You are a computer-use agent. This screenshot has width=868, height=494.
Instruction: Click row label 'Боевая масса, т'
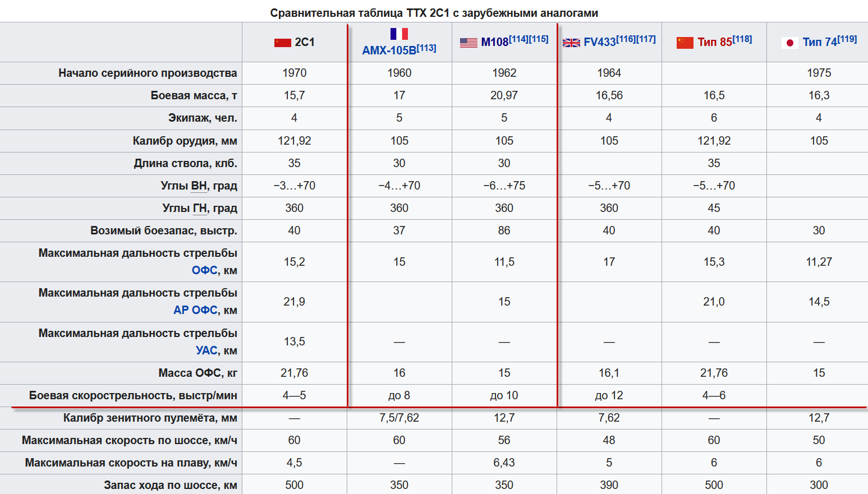[x=194, y=95]
